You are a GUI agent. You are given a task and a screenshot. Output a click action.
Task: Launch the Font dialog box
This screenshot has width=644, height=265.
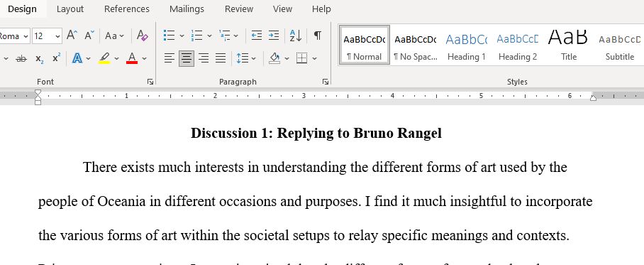click(x=150, y=82)
